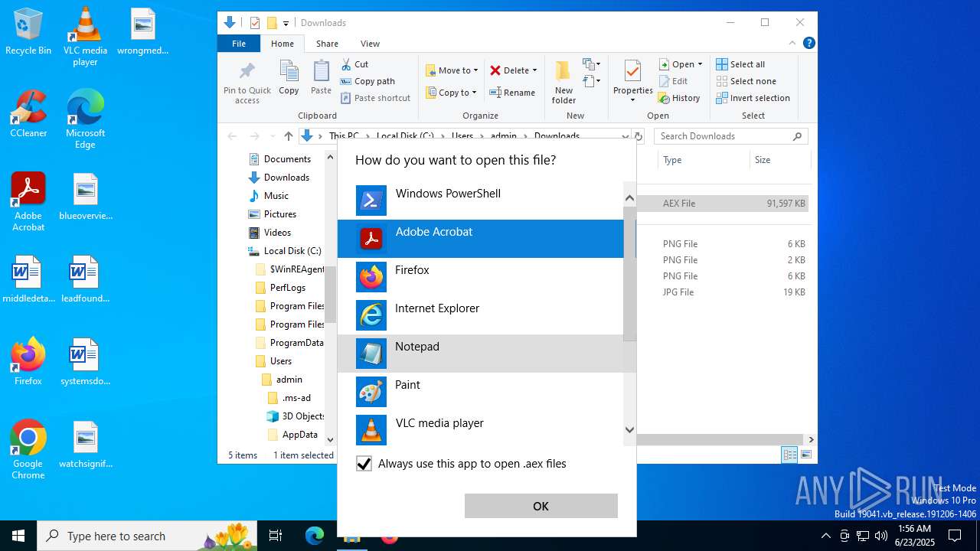The image size is (980, 551).
Task: Click History in Open group
Action: [x=679, y=98]
